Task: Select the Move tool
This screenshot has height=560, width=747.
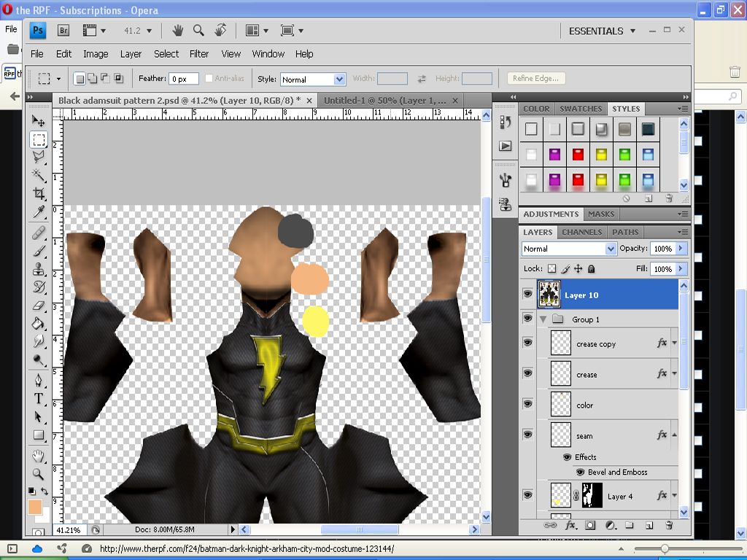Action: pos(39,120)
